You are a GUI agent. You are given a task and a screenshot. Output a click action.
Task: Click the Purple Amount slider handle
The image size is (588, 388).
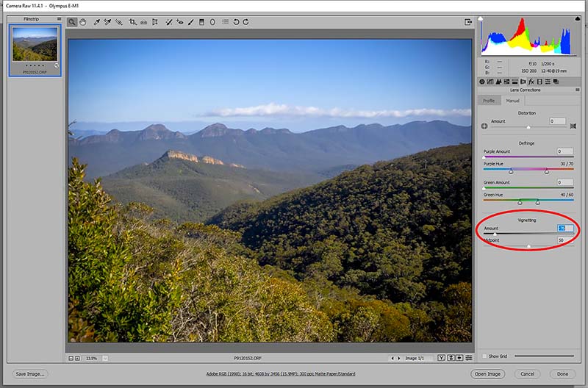point(484,157)
